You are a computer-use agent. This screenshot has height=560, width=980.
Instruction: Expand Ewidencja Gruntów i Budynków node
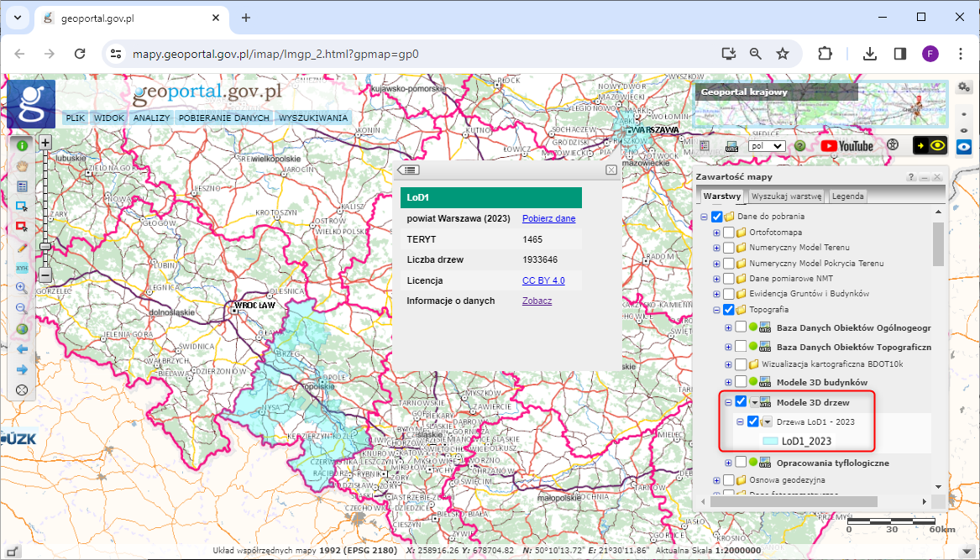click(x=716, y=294)
